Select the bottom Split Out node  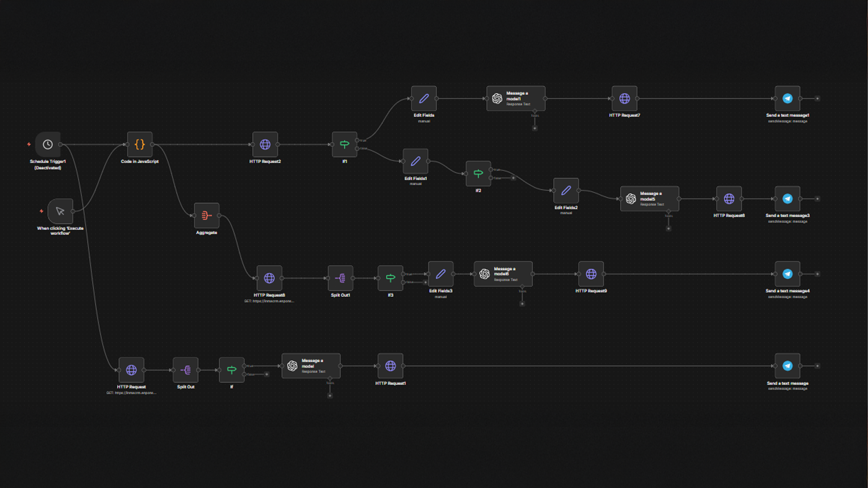pyautogui.click(x=185, y=371)
